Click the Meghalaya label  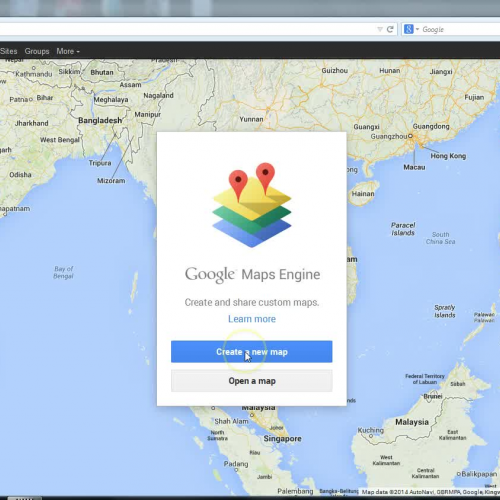point(111,99)
